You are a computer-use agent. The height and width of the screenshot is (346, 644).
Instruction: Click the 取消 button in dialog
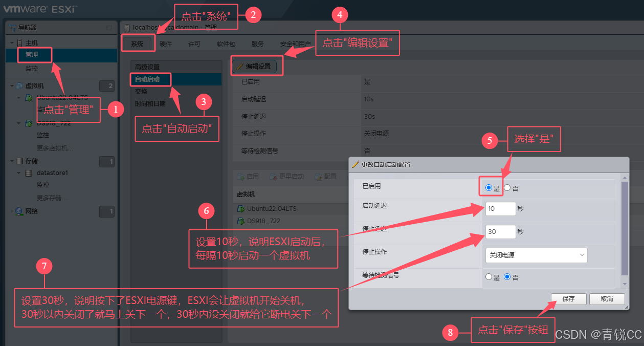click(607, 298)
